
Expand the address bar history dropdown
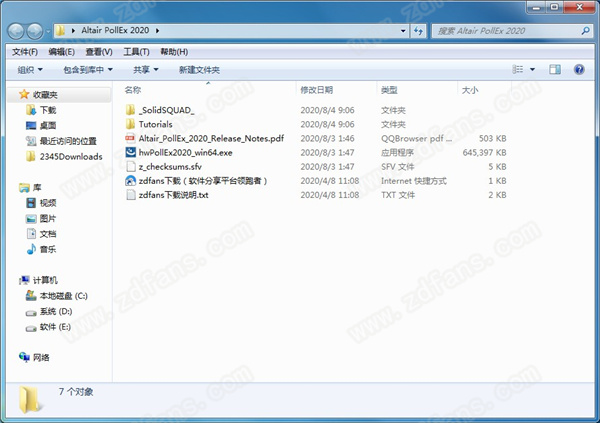[403, 31]
